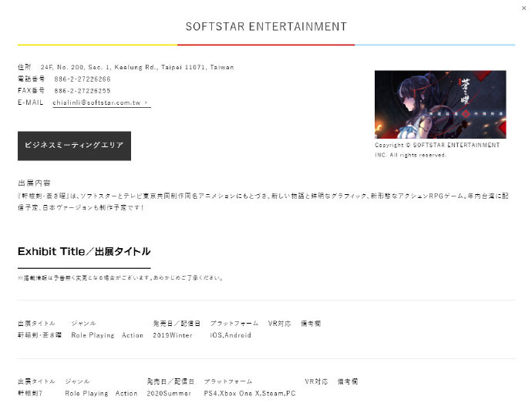Select 発売日／配信日 header in first title table
Viewport: 532px width, 403px height.
point(177,324)
